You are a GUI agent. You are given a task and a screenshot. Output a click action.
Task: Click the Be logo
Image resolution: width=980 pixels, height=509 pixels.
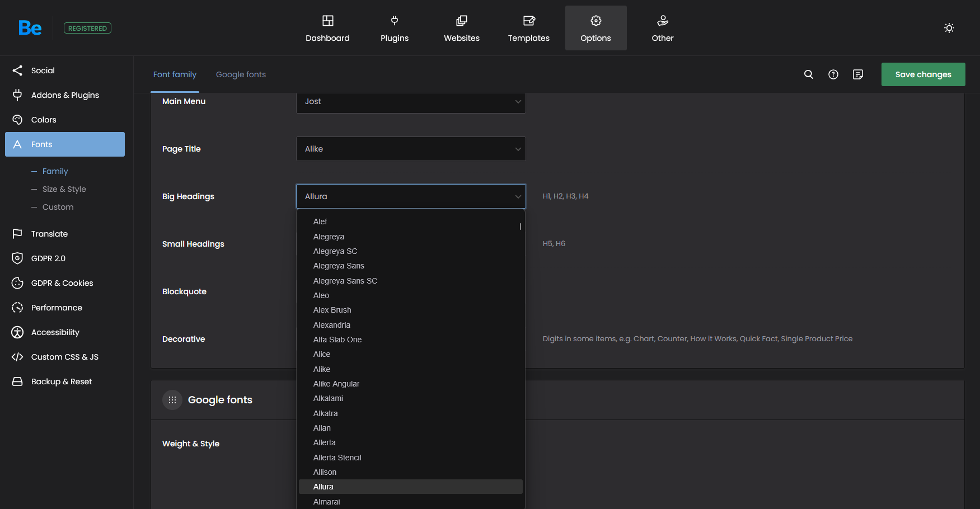tap(30, 28)
